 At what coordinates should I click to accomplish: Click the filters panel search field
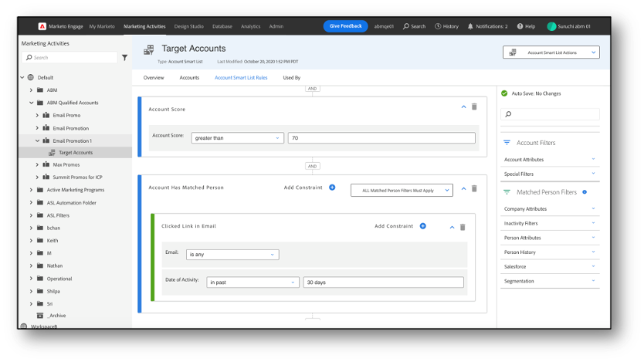coord(550,114)
